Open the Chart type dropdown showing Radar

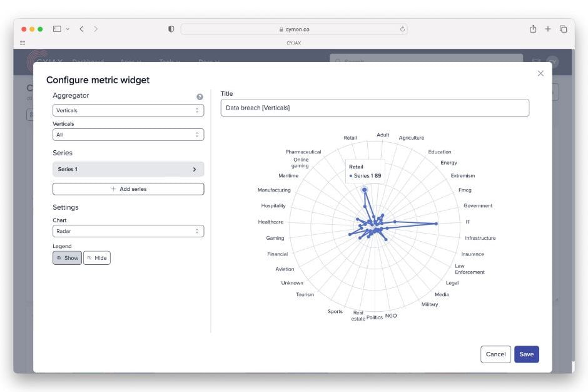pyautogui.click(x=128, y=231)
